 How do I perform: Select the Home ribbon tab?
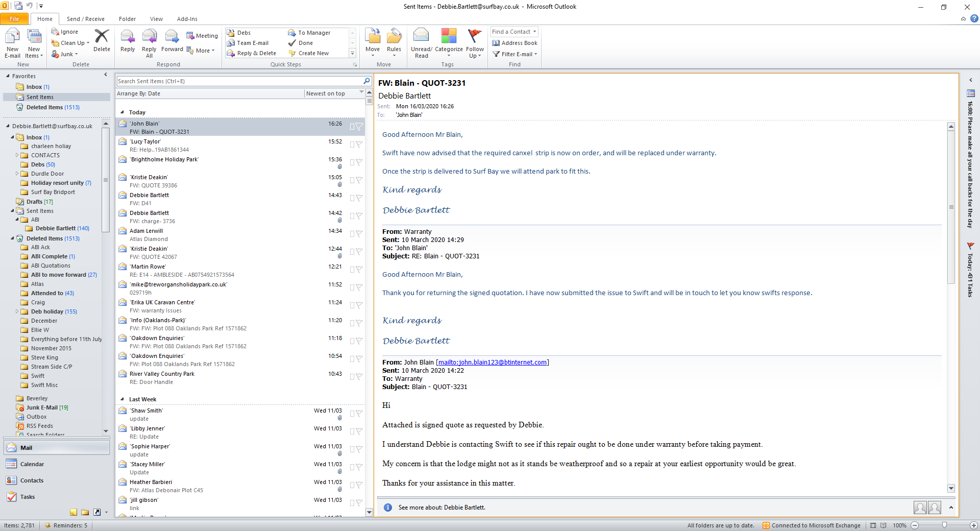coord(45,19)
